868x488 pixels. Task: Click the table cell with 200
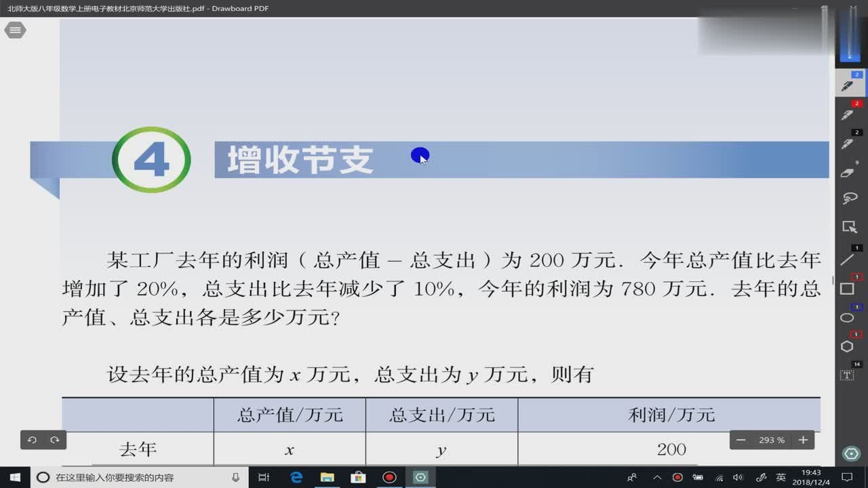click(671, 449)
